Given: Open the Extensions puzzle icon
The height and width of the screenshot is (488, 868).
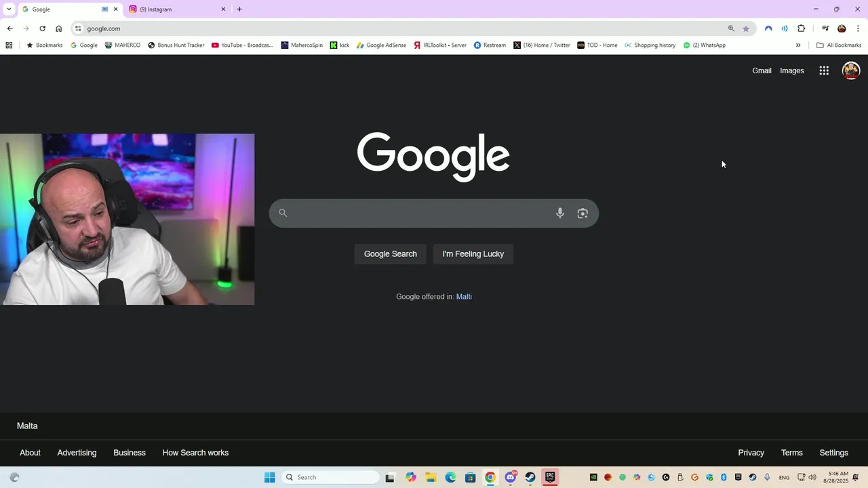Looking at the screenshot, I should (802, 28).
